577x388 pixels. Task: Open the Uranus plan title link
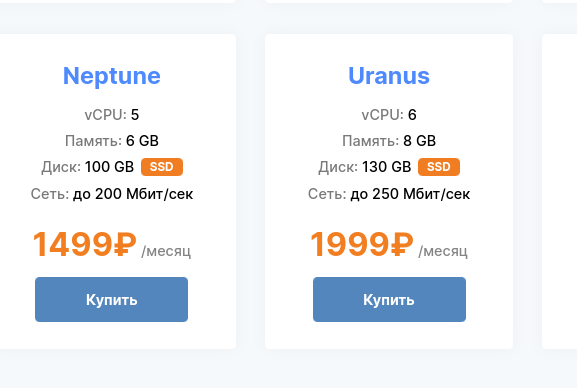tap(389, 76)
